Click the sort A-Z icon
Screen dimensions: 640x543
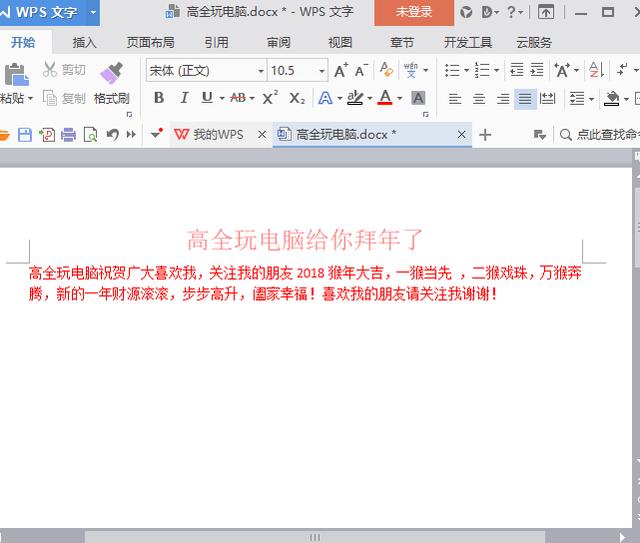pos(596,70)
